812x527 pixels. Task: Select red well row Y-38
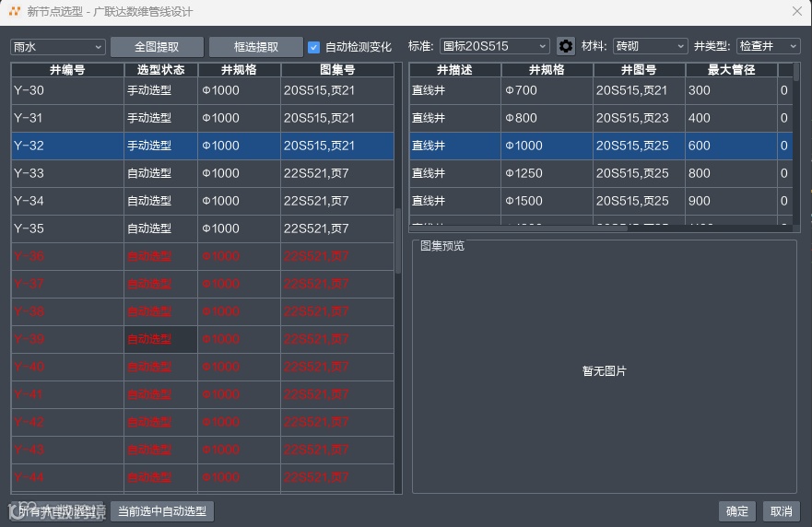pyautogui.click(x=203, y=311)
